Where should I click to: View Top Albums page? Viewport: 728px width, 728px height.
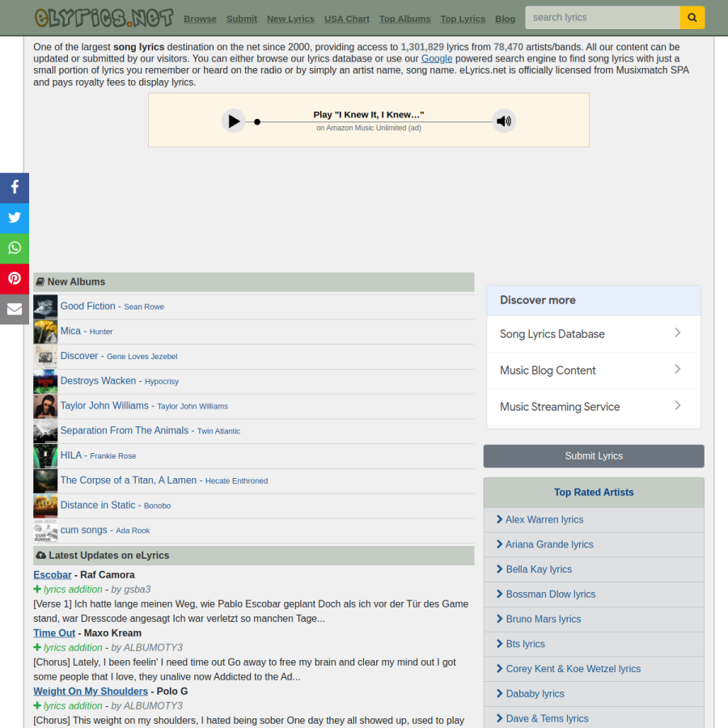[x=405, y=19]
